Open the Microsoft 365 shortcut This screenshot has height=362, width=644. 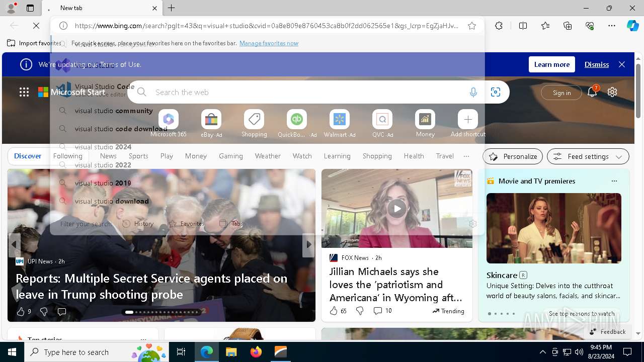tap(169, 123)
